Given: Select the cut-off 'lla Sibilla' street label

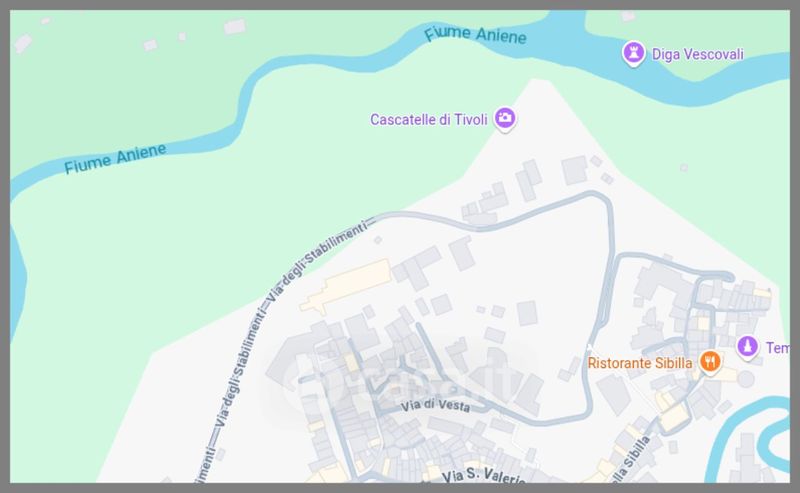Looking at the screenshot, I should click(629, 460).
